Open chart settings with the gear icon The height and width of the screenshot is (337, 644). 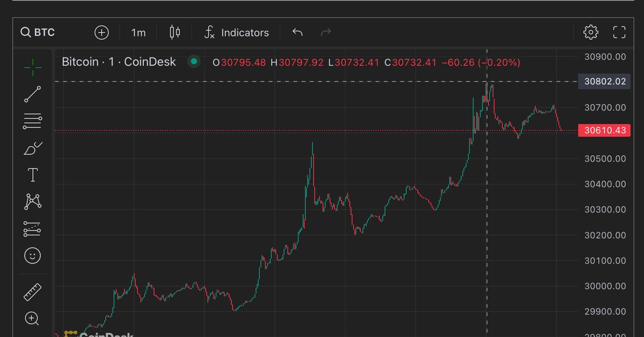coord(590,32)
